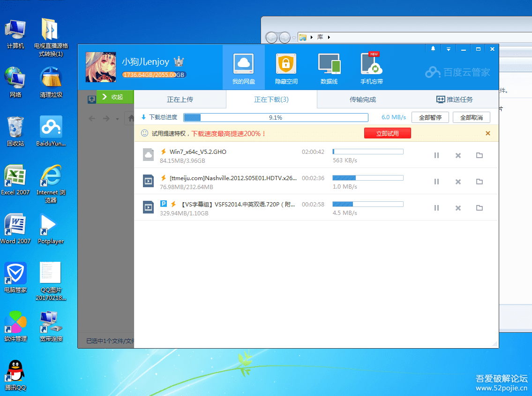Viewport: 532px width, 396px height.
Task: Open the history dropdown beside the forward arrow
Action: point(117,119)
